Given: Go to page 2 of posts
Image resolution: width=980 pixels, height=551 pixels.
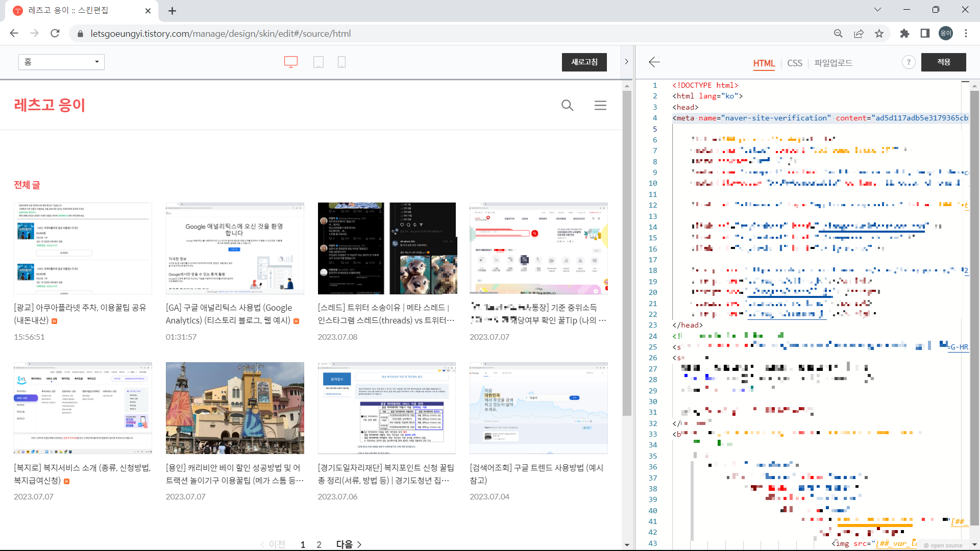Looking at the screenshot, I should pos(319,544).
